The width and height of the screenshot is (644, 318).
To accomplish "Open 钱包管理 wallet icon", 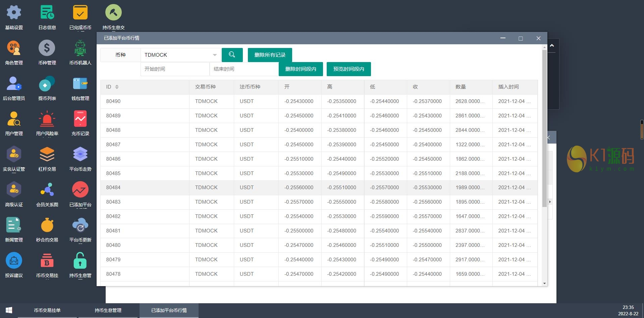I will tap(80, 84).
